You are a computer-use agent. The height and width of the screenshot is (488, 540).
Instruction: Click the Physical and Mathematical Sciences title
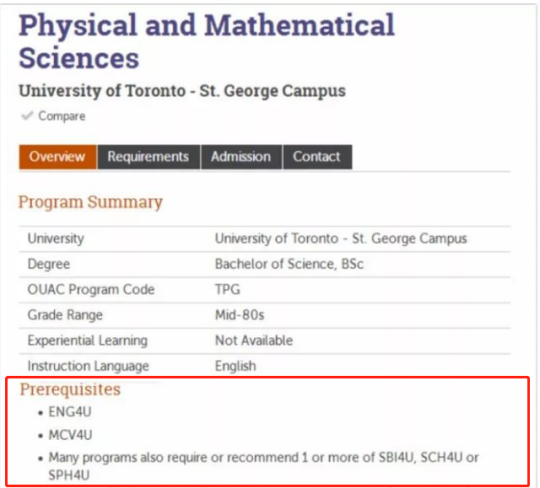(x=207, y=41)
